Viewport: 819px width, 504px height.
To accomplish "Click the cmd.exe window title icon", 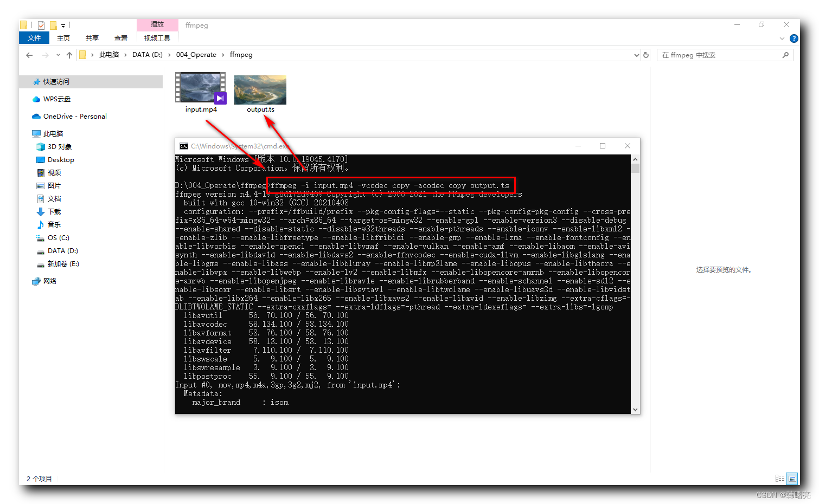I will (184, 146).
